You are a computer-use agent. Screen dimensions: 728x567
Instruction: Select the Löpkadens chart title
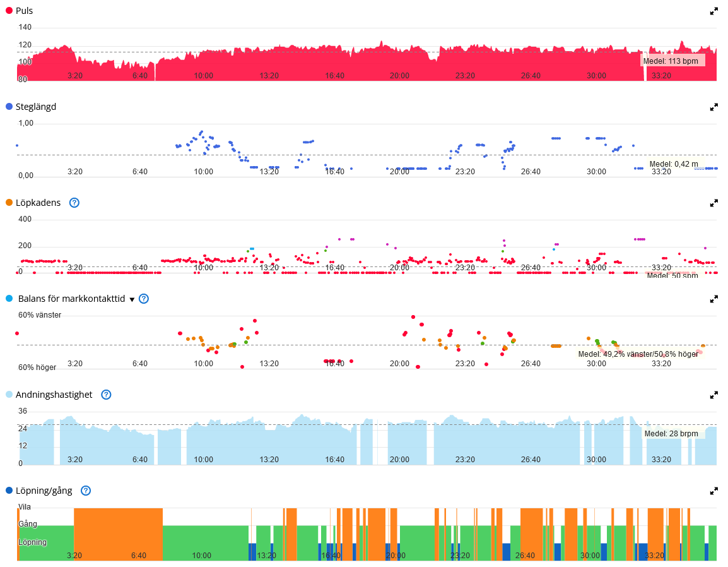(x=38, y=203)
